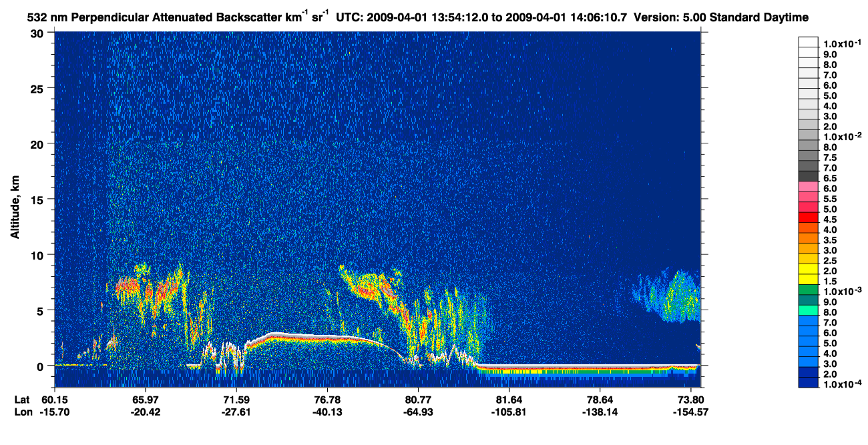Click the start time '2009-04-01 13:54:12.0' in the title

coord(436,16)
